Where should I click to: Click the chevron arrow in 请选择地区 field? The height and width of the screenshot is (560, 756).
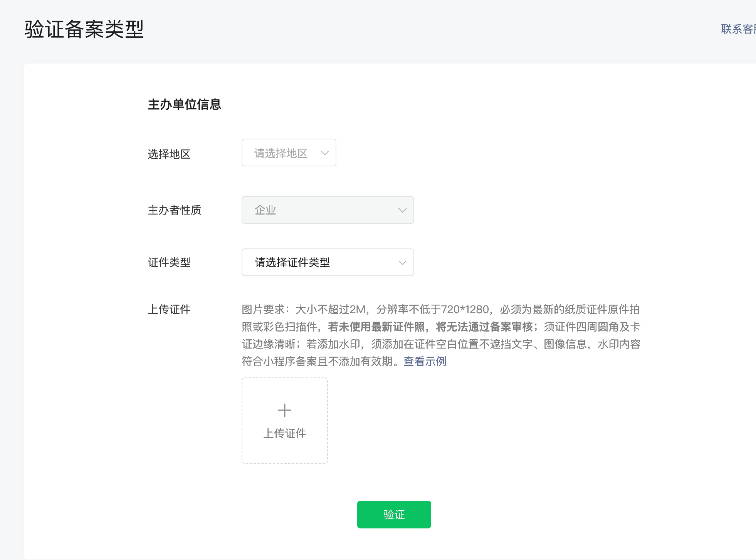point(325,153)
